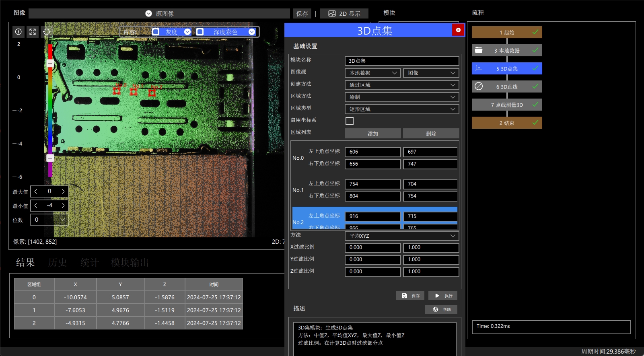
Task: Toggle the 灰度 content checkbox
Action: click(x=156, y=32)
